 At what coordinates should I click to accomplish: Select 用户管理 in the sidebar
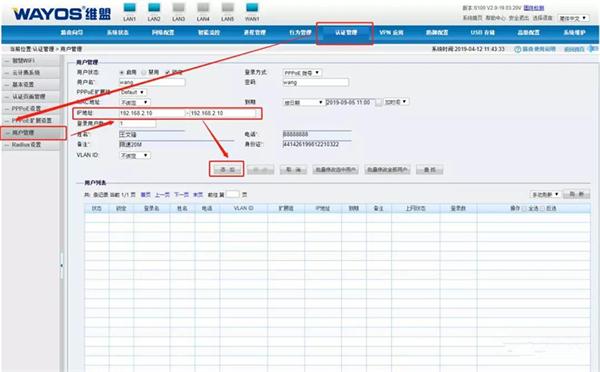[x=31, y=133]
